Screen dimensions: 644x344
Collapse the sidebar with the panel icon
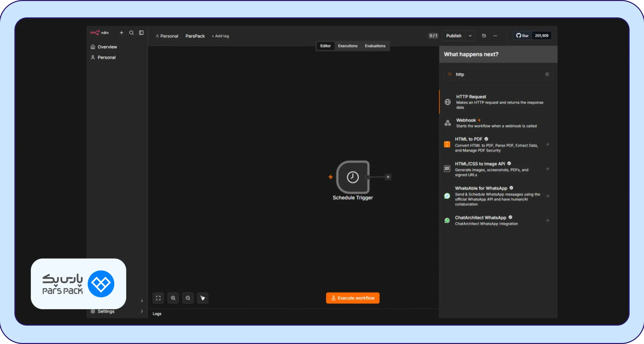coord(141,33)
